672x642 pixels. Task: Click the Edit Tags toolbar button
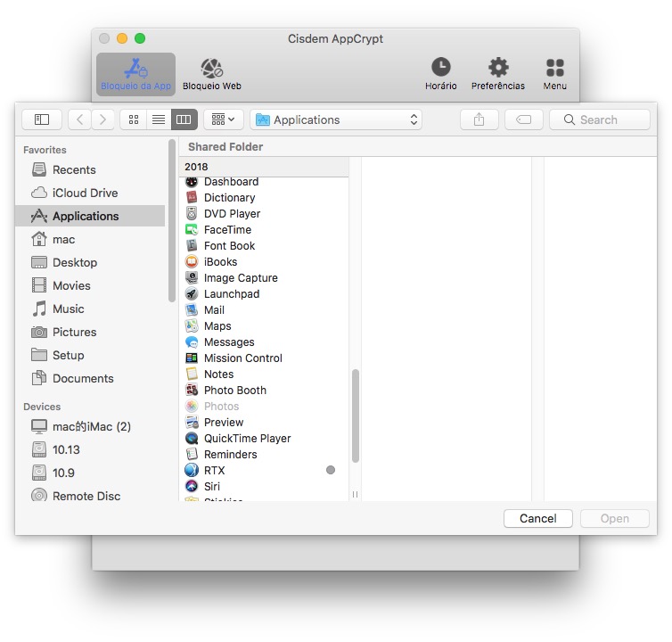(x=524, y=119)
